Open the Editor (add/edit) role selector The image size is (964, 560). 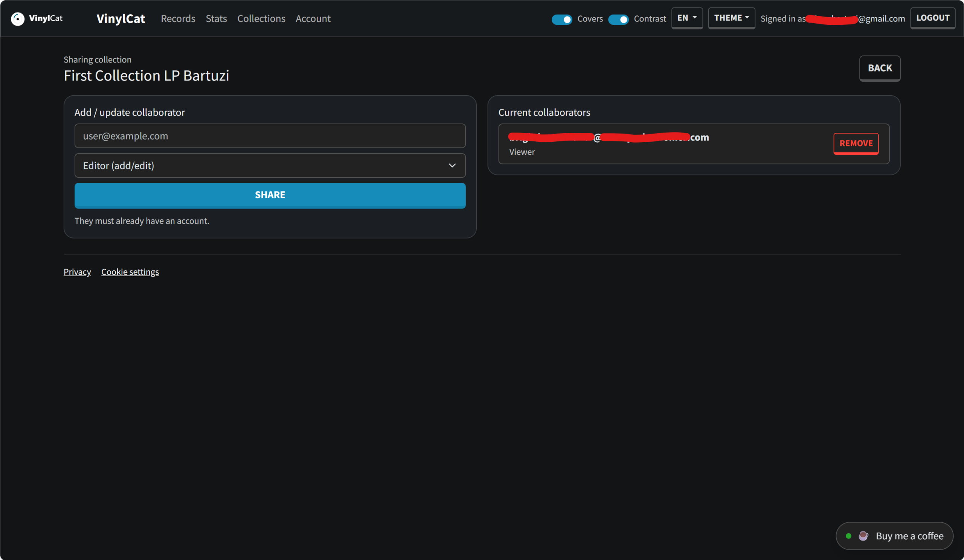tap(270, 166)
